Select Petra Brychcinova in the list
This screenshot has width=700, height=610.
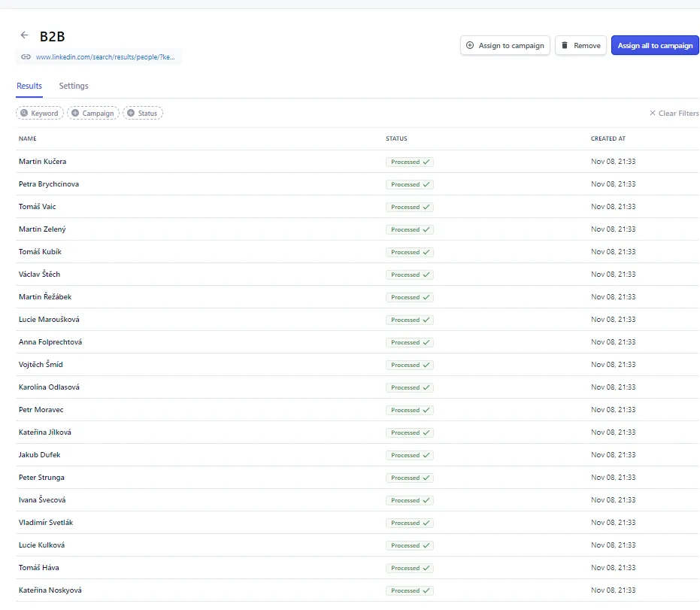pyautogui.click(x=49, y=184)
